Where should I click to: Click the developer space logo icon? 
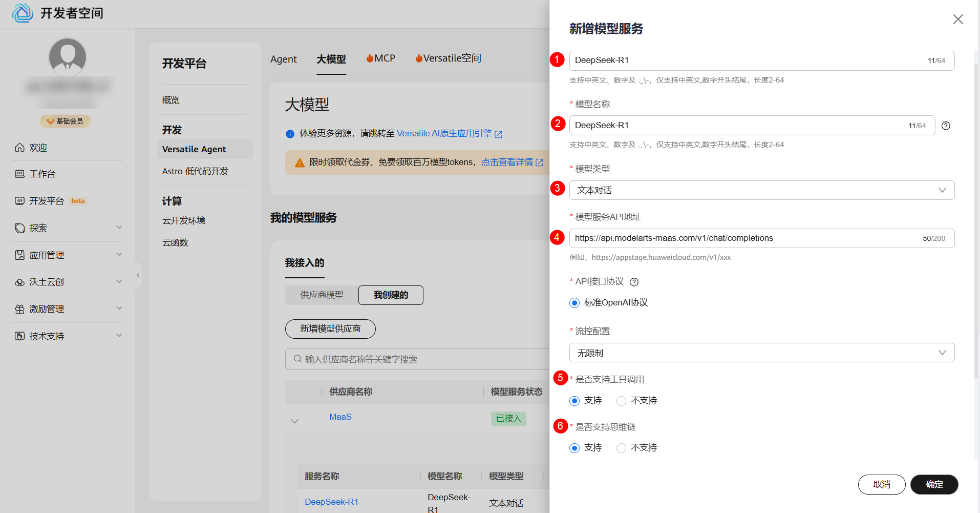(23, 13)
